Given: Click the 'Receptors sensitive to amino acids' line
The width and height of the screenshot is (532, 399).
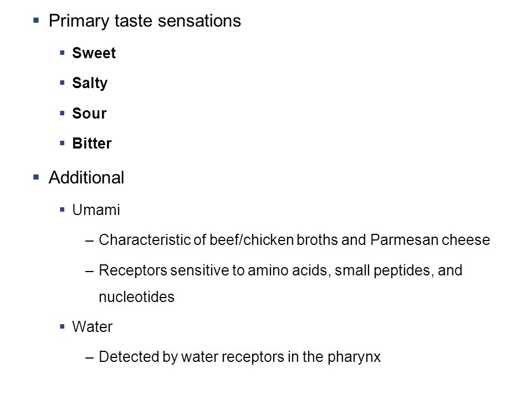Looking at the screenshot, I should coord(280,270).
